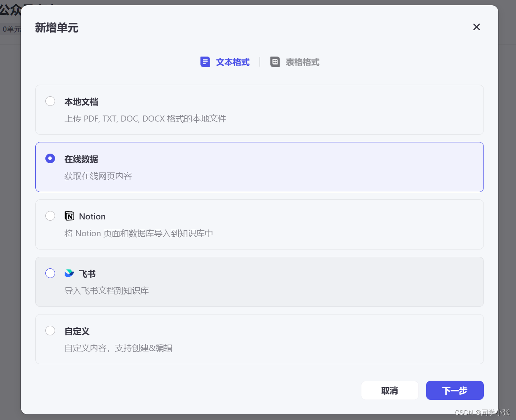Click the Notion logo icon
Screen dimensions: 516x420
point(69,216)
